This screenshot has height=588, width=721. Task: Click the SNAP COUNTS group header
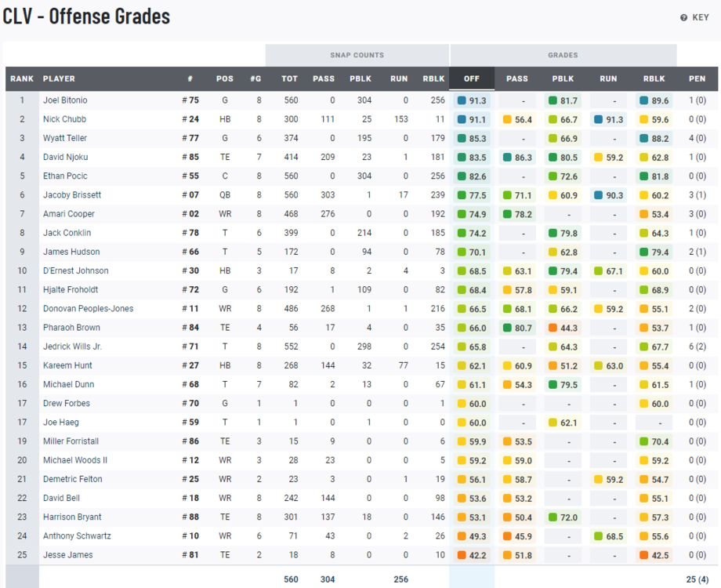357,55
